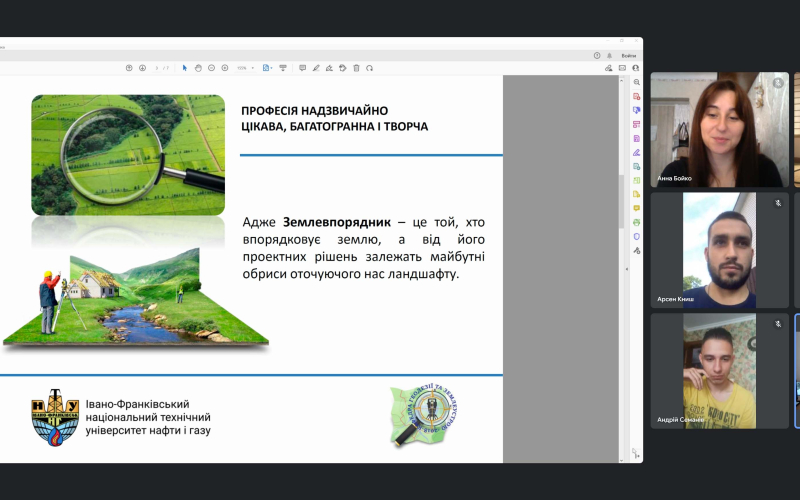Share document with others icon
Viewport: 800px width, 500px height.
(x=609, y=68)
